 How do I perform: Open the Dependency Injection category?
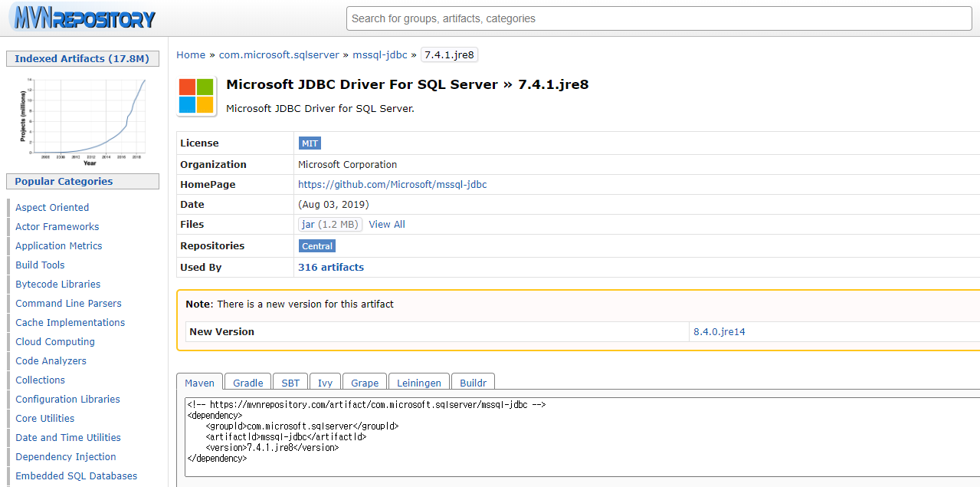[66, 457]
